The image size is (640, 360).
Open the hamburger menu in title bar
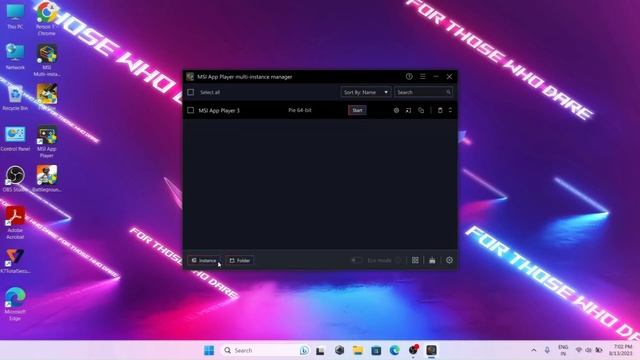tap(423, 76)
